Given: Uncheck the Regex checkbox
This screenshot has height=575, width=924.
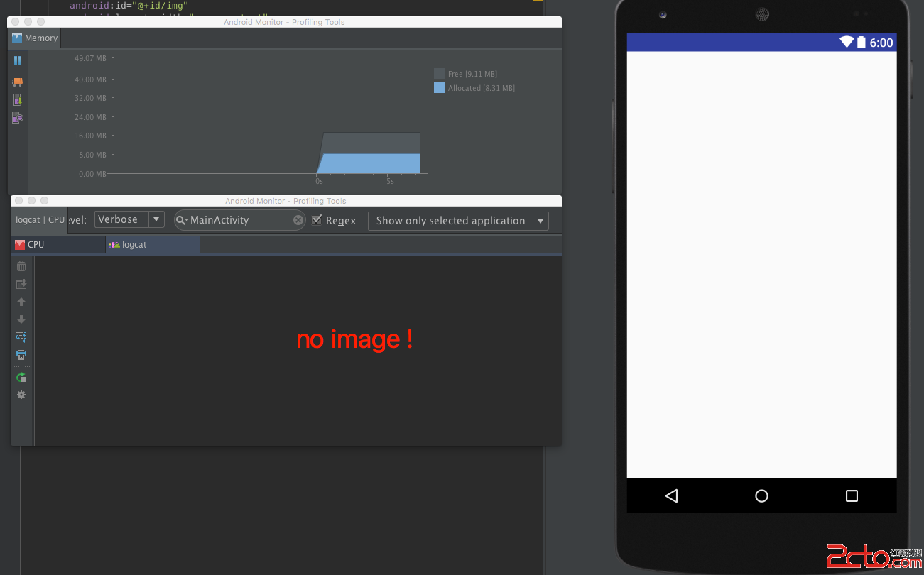Looking at the screenshot, I should pos(317,219).
